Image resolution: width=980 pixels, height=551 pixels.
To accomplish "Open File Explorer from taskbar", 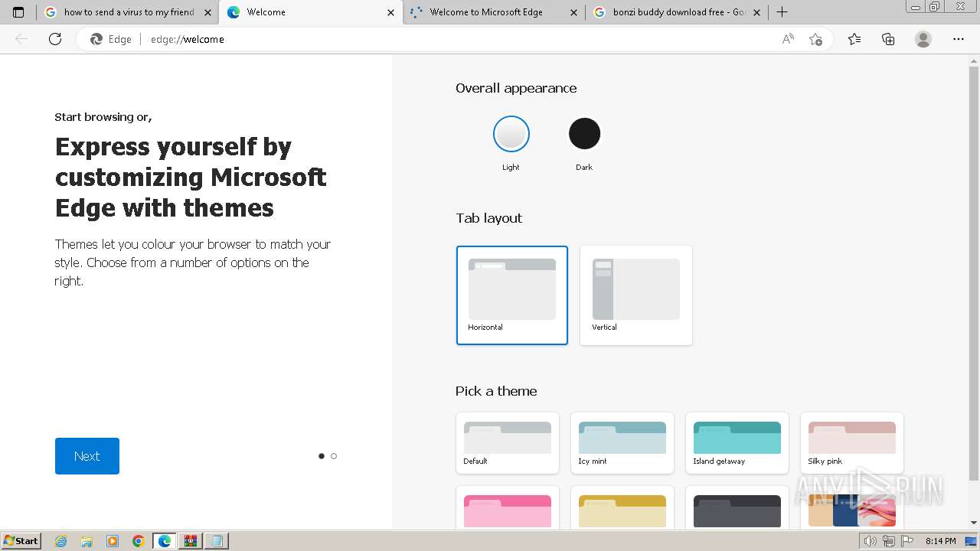I will [x=87, y=541].
